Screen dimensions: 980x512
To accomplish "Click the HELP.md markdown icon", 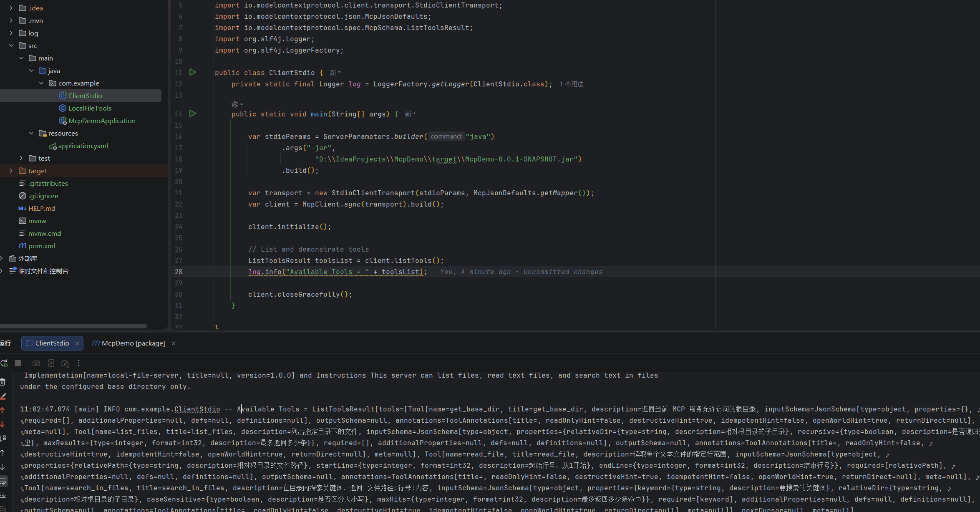I will coord(23,208).
